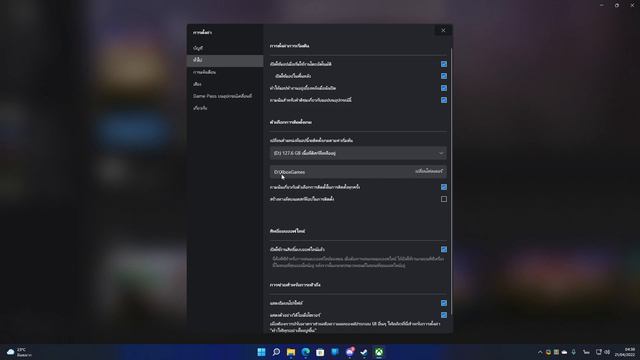
Task: Click the OneDrive cloud tray icon
Action: pos(564,352)
